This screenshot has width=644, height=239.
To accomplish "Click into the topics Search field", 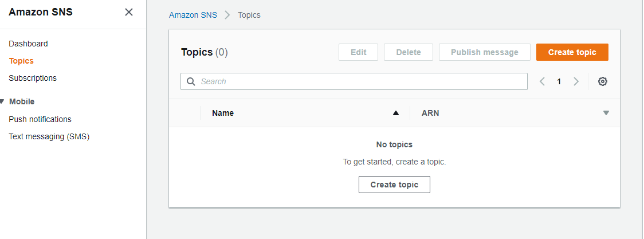I will (354, 81).
